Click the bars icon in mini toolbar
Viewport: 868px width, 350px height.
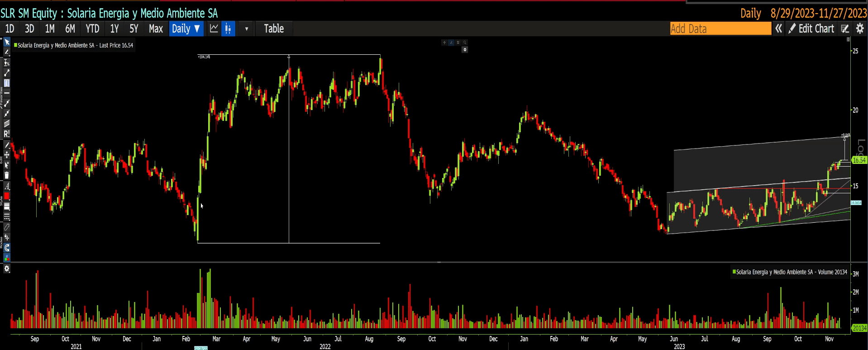458,43
